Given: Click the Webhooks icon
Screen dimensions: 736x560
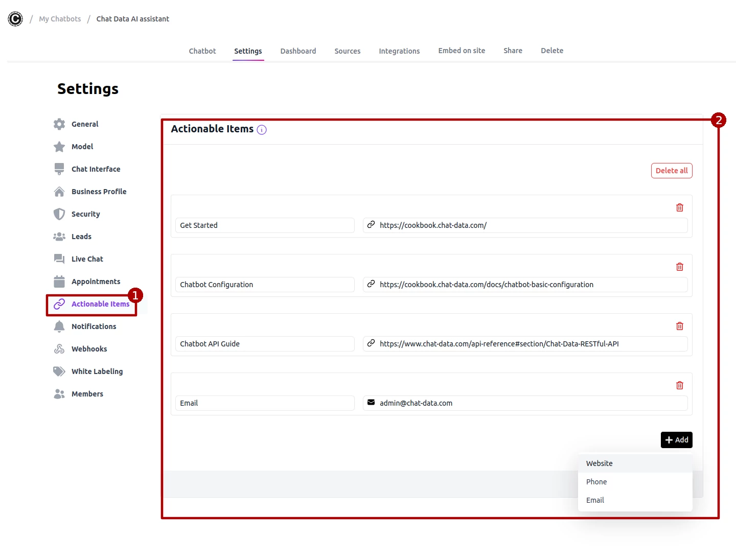Looking at the screenshot, I should [59, 349].
